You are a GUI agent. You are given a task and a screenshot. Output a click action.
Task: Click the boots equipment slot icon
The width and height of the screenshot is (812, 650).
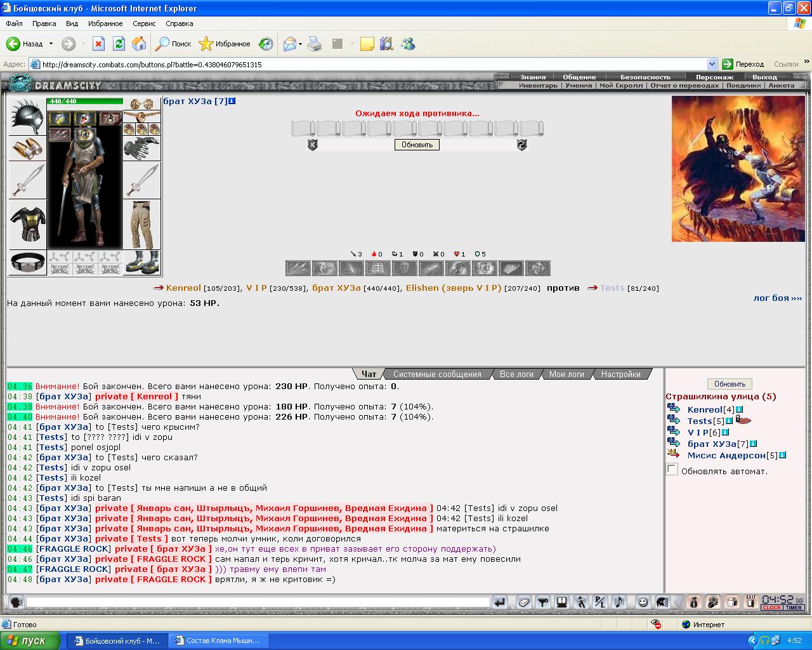pos(141,262)
